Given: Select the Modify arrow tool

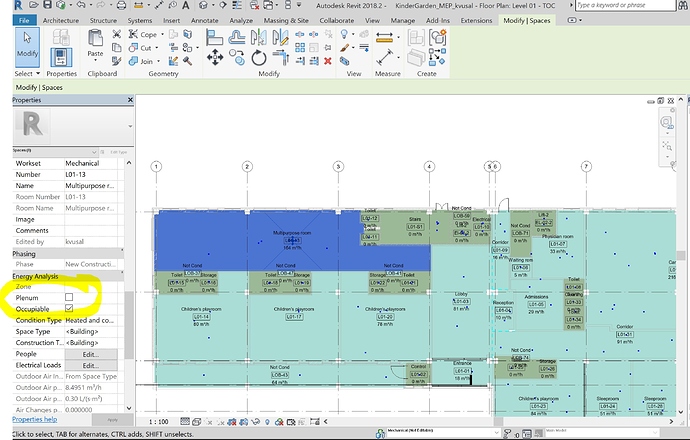Looking at the screenshot, I should (x=27, y=46).
